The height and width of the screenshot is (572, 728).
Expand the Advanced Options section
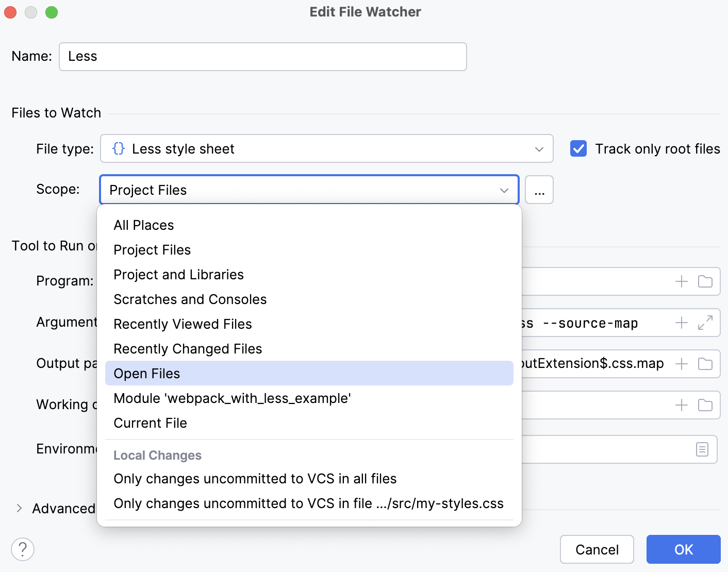click(19, 508)
